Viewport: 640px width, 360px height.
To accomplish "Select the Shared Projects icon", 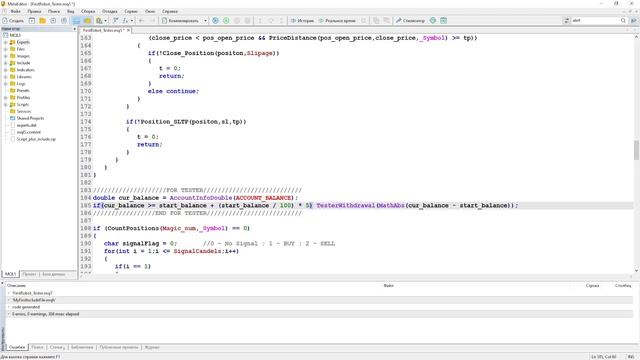I will (13, 118).
